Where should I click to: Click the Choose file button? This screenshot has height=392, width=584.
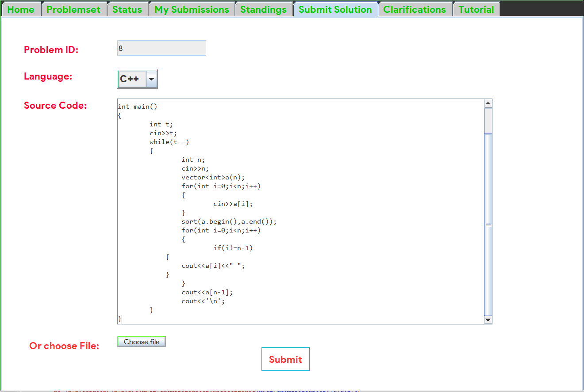[x=142, y=342]
